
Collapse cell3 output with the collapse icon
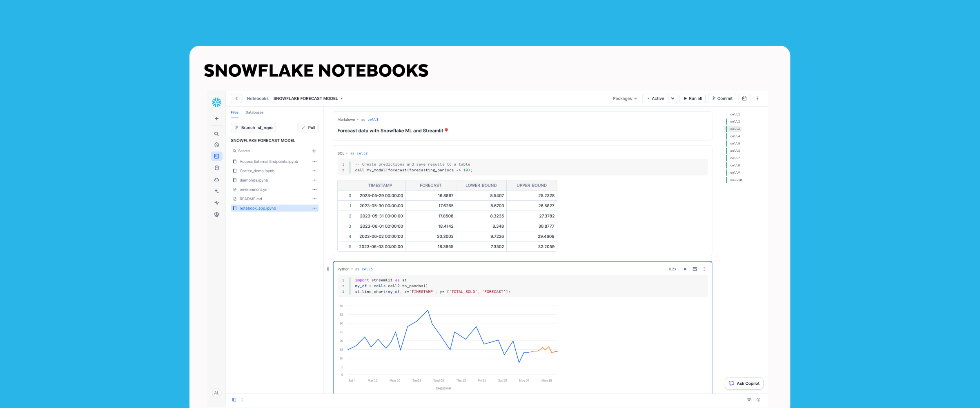point(695,269)
